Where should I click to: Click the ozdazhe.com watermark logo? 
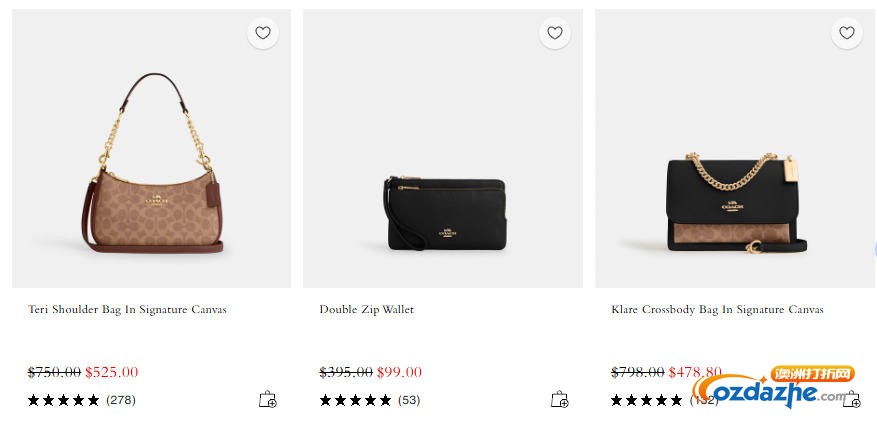[x=775, y=388]
